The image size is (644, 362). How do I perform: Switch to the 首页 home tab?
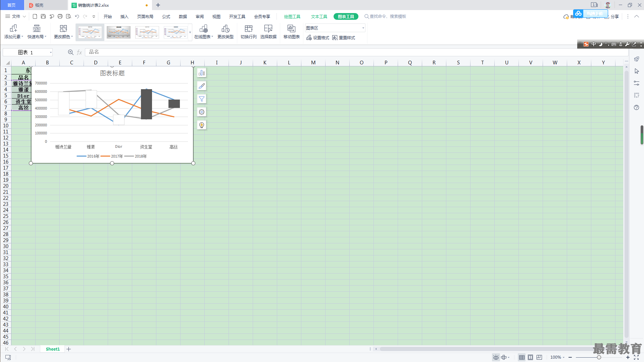[12, 5]
